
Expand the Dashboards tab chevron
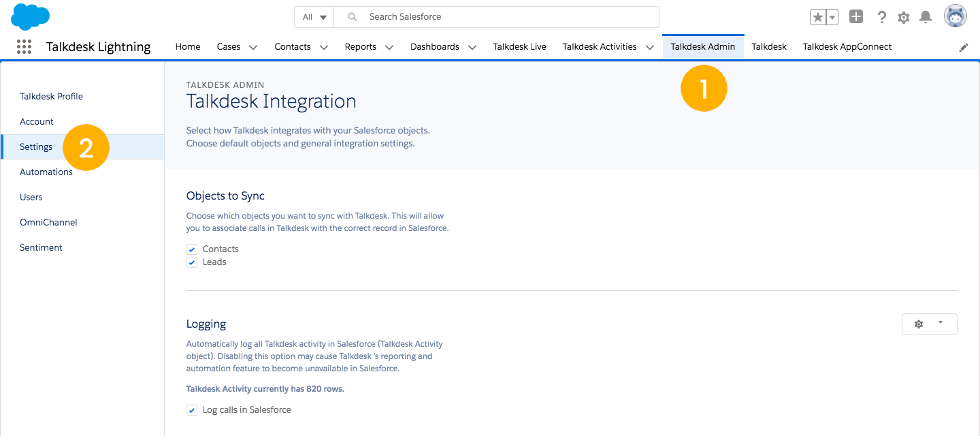click(x=472, y=47)
